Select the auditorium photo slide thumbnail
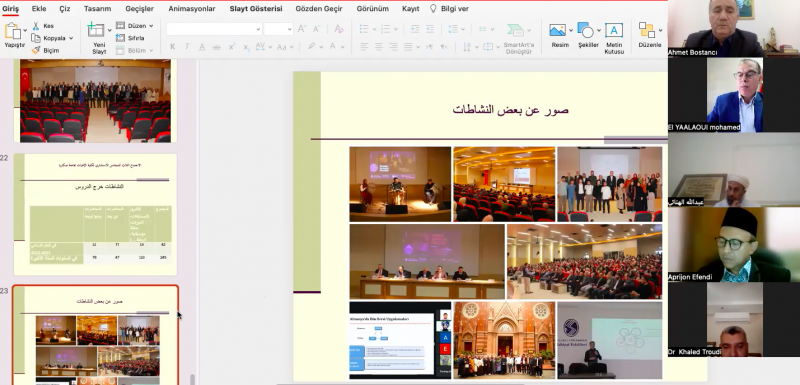The width and height of the screenshot is (800, 385). pyautogui.click(x=95, y=100)
